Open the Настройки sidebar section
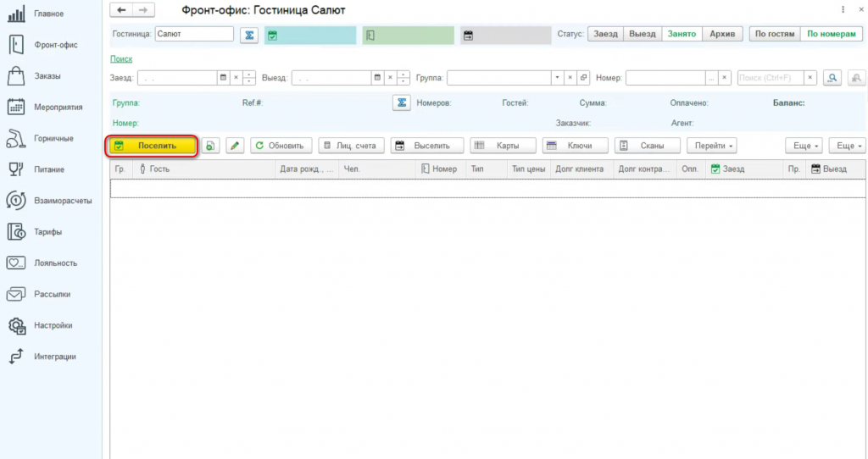868x459 pixels. point(40,325)
